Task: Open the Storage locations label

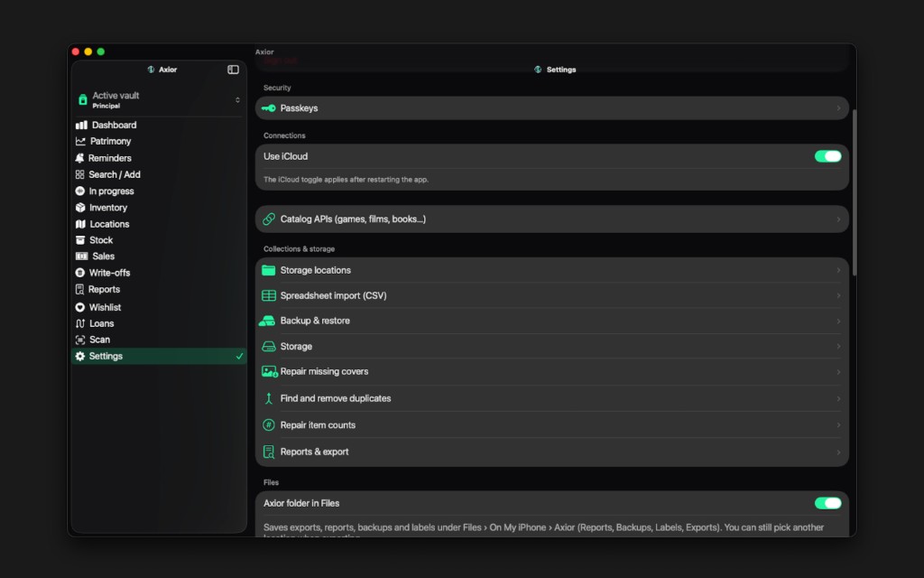Action: tap(315, 270)
